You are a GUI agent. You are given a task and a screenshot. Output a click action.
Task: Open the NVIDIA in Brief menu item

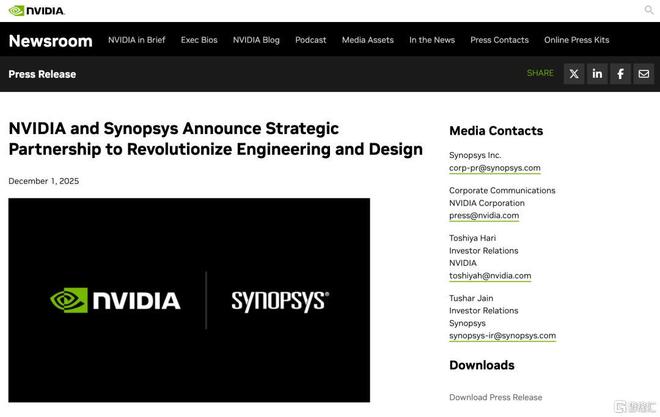pyautogui.click(x=137, y=40)
